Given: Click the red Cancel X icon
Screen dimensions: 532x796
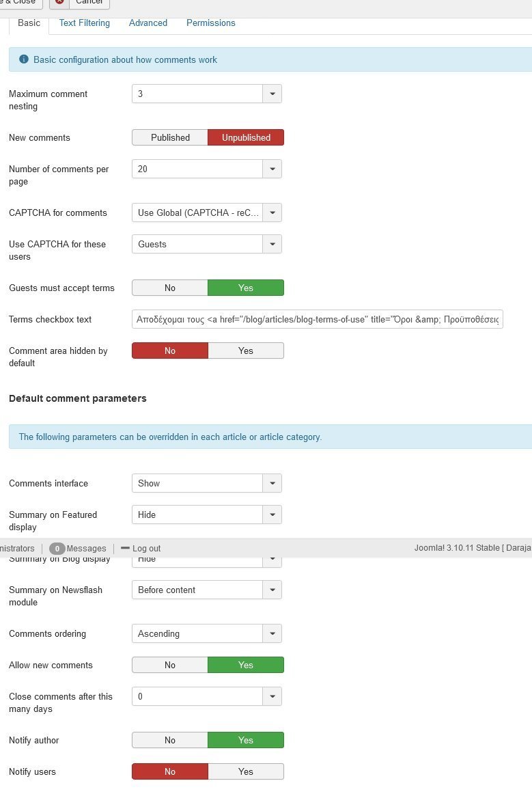Looking at the screenshot, I should [60, 1].
